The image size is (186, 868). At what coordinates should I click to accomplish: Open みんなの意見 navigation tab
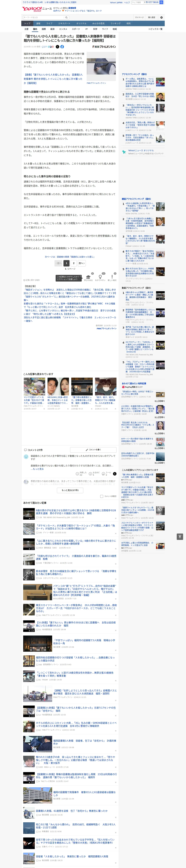99,24
